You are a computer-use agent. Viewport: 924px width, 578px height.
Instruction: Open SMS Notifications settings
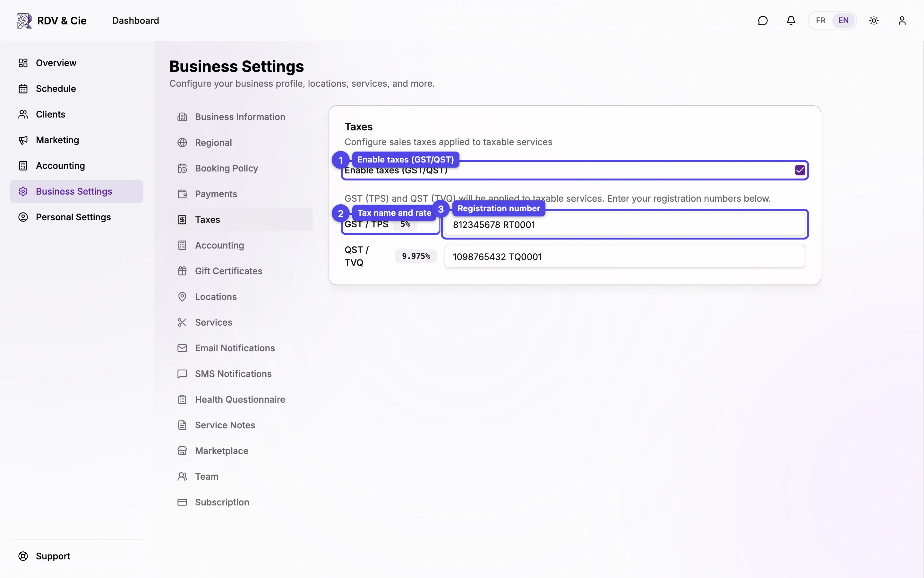[241, 374]
